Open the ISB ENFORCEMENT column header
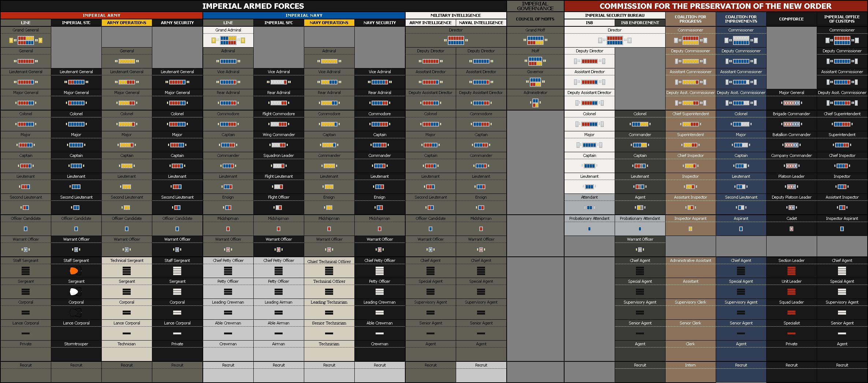The image size is (868, 383). [x=640, y=22]
